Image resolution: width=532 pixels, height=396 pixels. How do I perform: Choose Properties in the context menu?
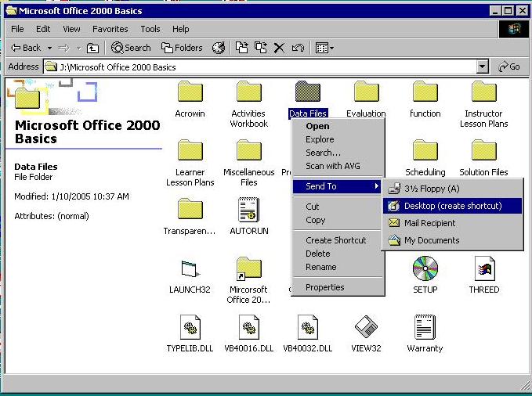338,287
